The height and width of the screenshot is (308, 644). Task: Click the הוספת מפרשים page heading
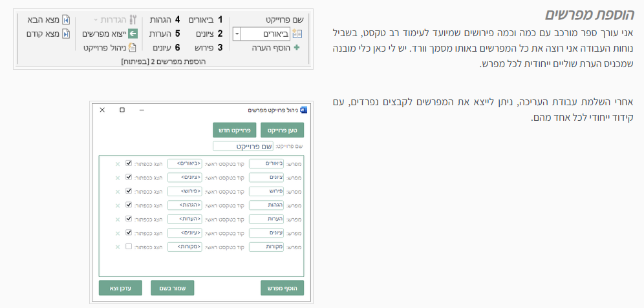(590, 15)
